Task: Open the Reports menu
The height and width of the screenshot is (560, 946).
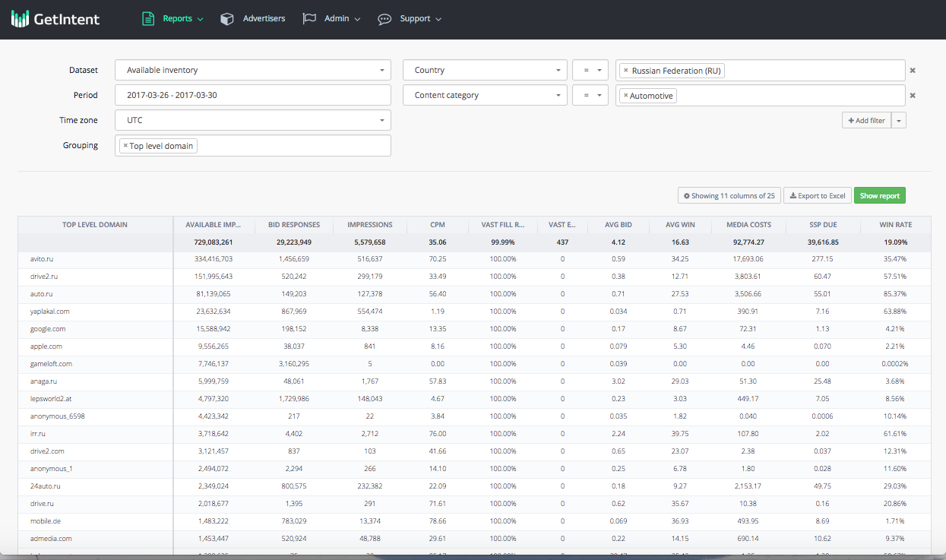Action: (x=173, y=19)
